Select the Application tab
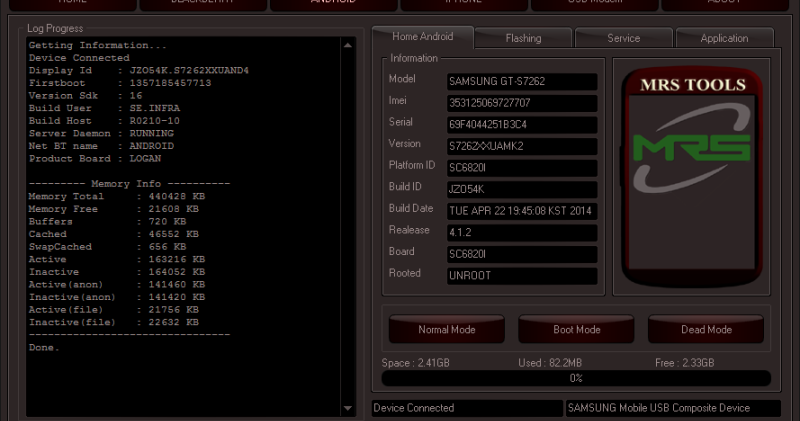Image resolution: width=800 pixels, height=421 pixels. point(724,38)
